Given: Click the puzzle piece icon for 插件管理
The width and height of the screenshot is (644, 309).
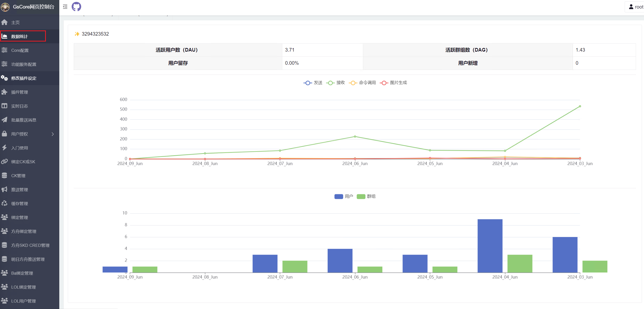Looking at the screenshot, I should [4, 92].
